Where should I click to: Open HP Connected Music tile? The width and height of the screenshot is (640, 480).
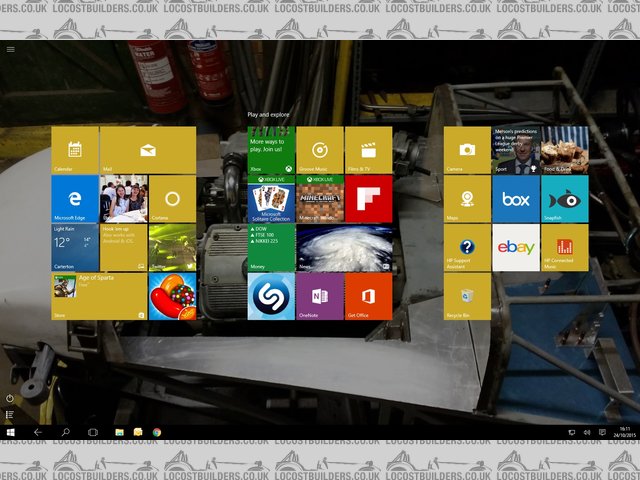(x=565, y=247)
